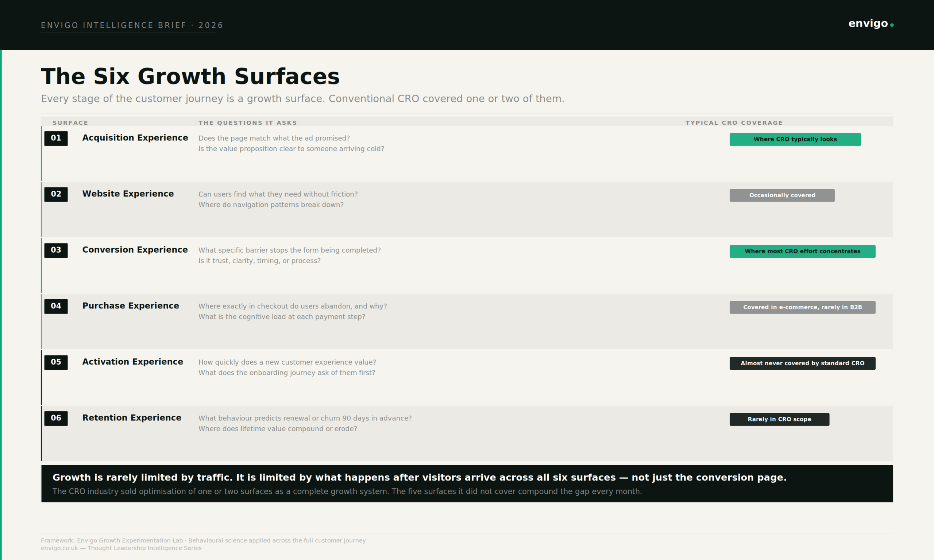Click 'Where most CRO effort concentrates' tag
Screen dimensions: 934x560
(802, 251)
